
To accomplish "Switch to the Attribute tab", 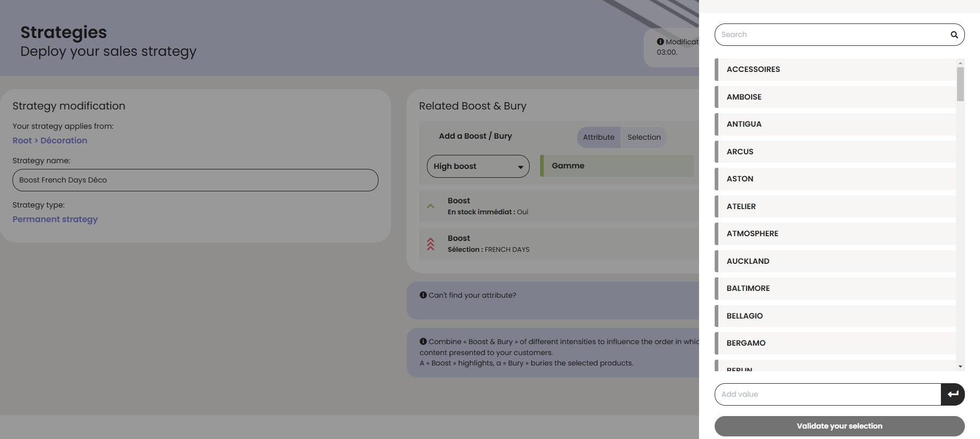I will click(x=598, y=137).
